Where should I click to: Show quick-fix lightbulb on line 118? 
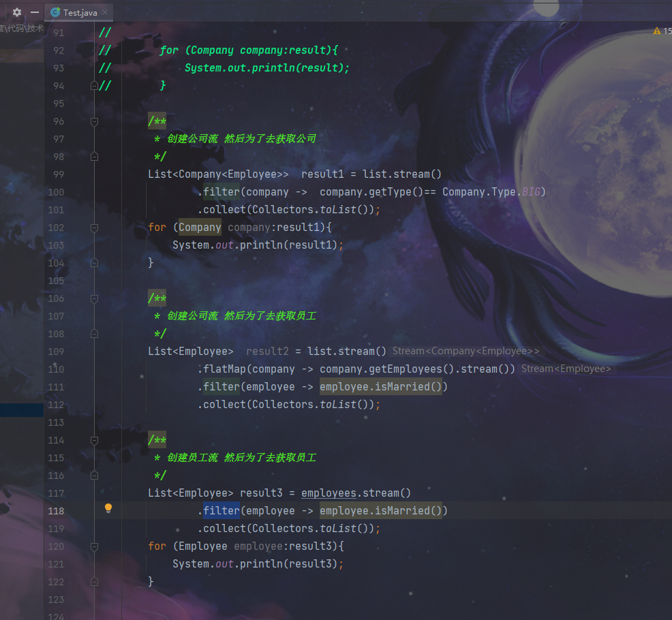coord(108,508)
